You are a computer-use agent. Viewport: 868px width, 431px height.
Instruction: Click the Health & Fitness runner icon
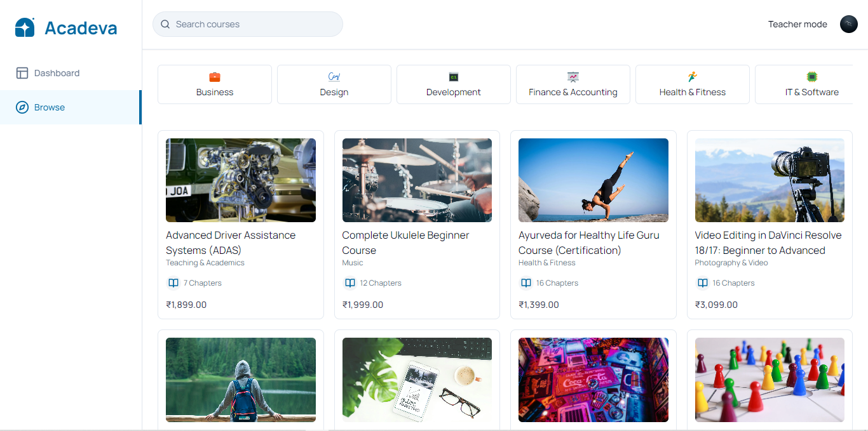point(693,77)
